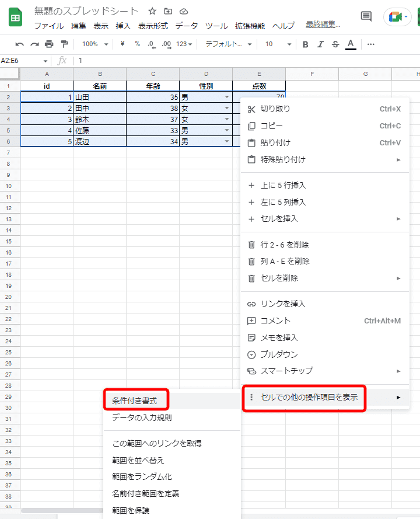Open the 挿入 menu
Screen dimensions: 420x519
tap(123, 26)
